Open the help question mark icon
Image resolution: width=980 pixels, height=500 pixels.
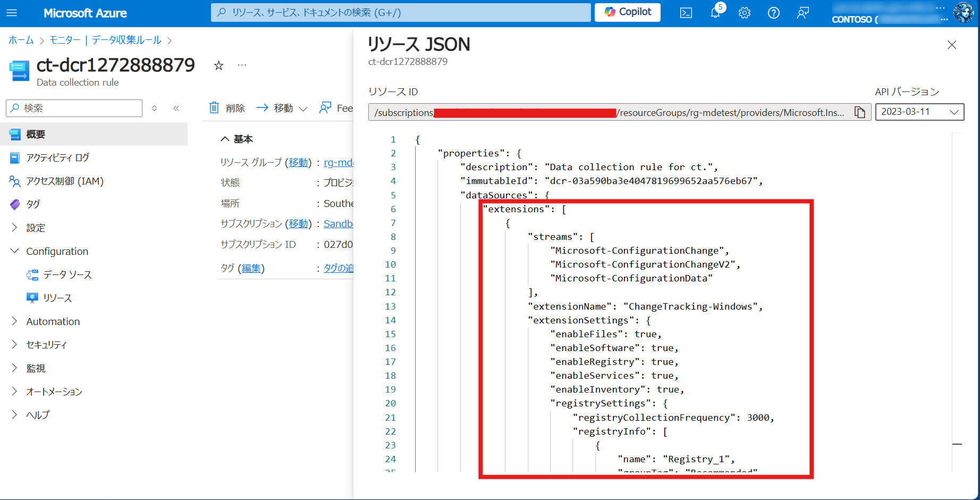pyautogui.click(x=774, y=13)
